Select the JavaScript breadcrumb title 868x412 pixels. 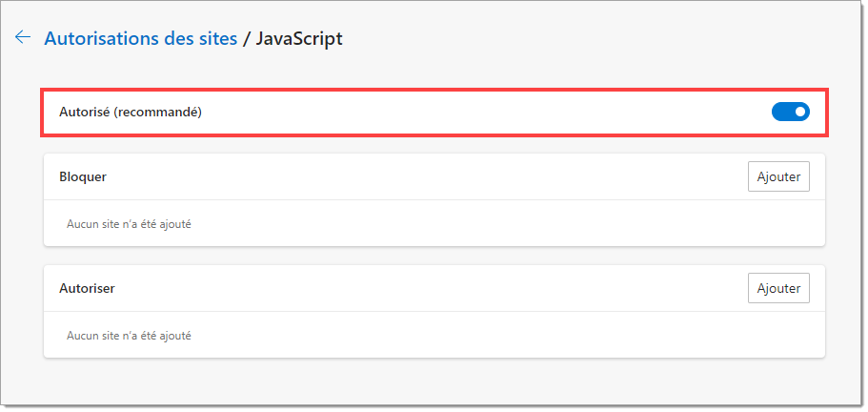(x=299, y=38)
